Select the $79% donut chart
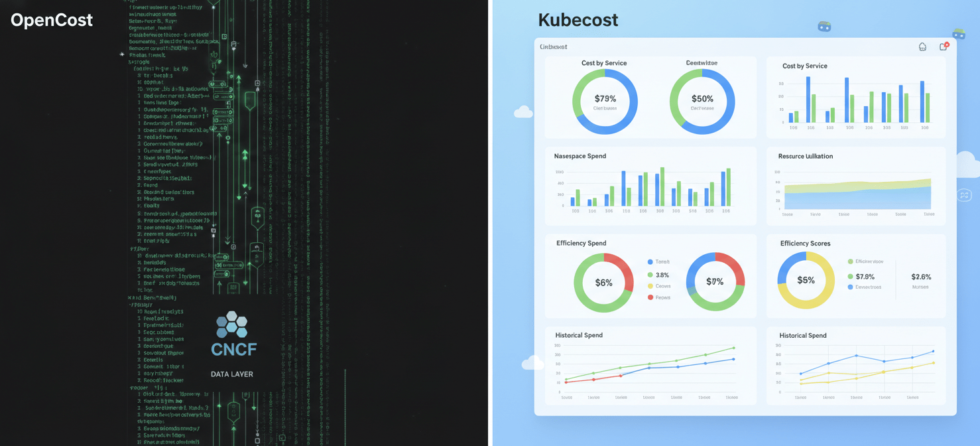The image size is (980, 446). 605,102
